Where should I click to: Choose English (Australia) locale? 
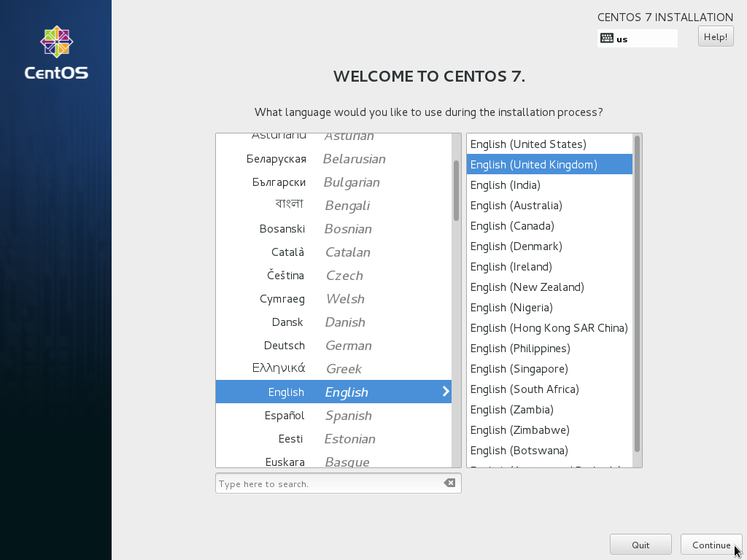[516, 206]
